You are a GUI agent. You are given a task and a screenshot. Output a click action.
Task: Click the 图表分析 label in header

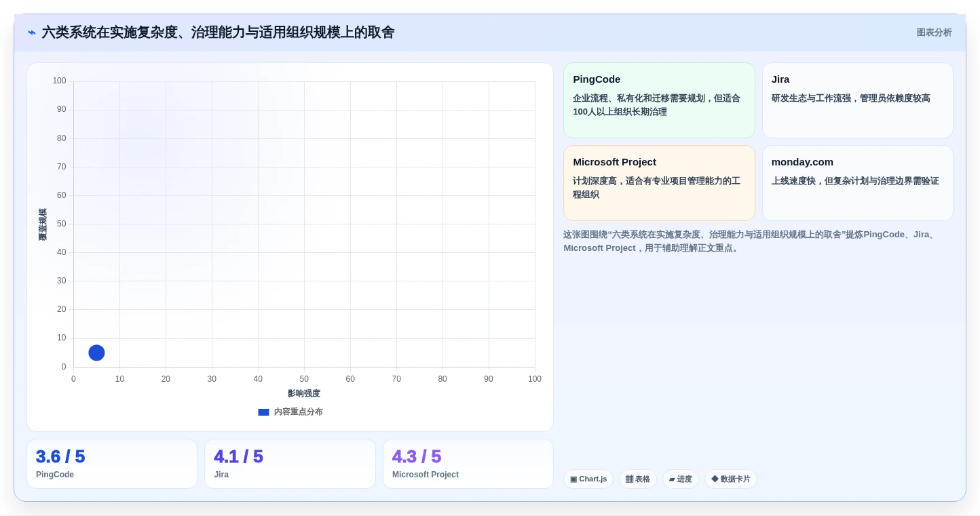tap(934, 33)
